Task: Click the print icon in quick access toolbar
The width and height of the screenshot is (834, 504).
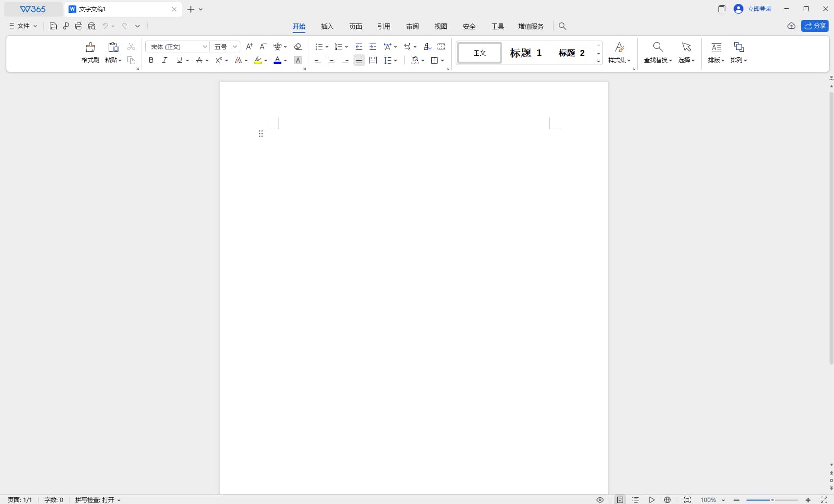Action: (79, 26)
